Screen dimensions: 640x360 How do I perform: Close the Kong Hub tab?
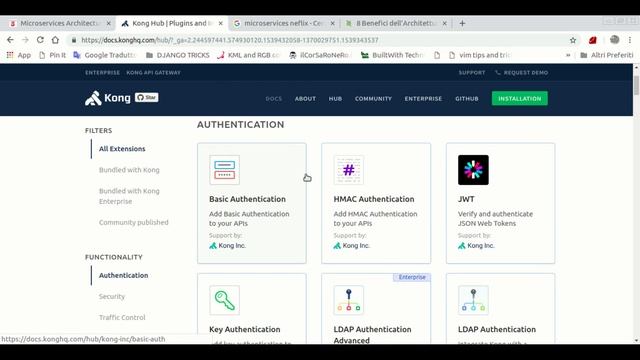click(220, 24)
